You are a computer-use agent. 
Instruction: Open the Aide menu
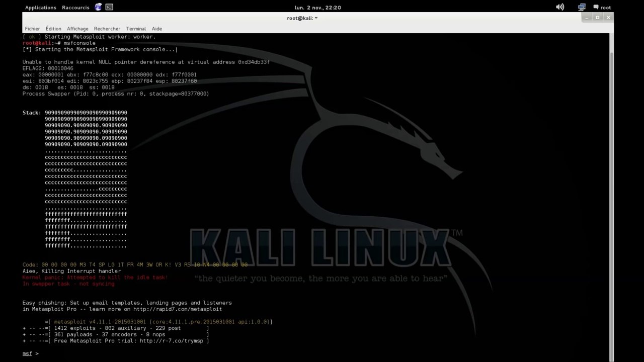157,29
